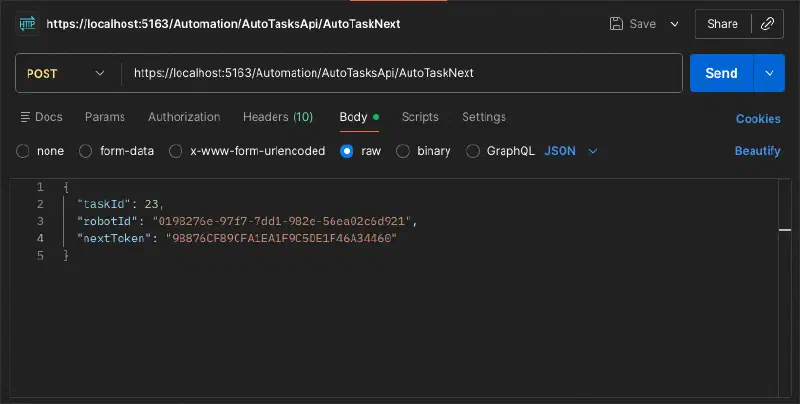The image size is (800, 404).
Task: Click the HTTP request type icon
Action: point(27,24)
